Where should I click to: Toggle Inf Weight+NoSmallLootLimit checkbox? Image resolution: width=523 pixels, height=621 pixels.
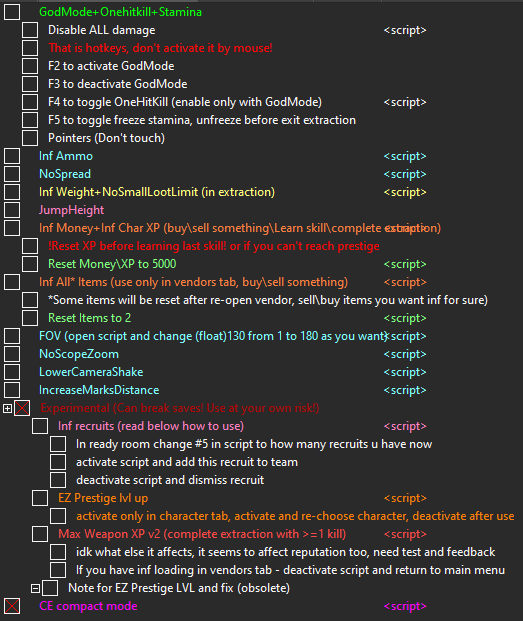(12, 192)
